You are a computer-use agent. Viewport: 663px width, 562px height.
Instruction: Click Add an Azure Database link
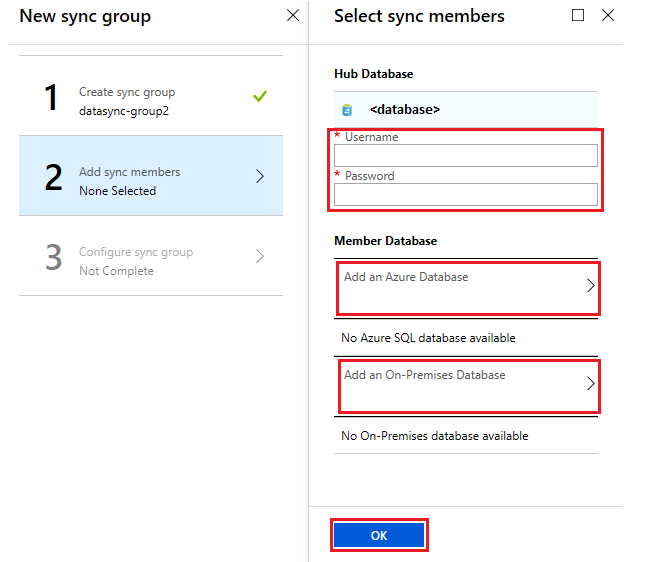[406, 277]
